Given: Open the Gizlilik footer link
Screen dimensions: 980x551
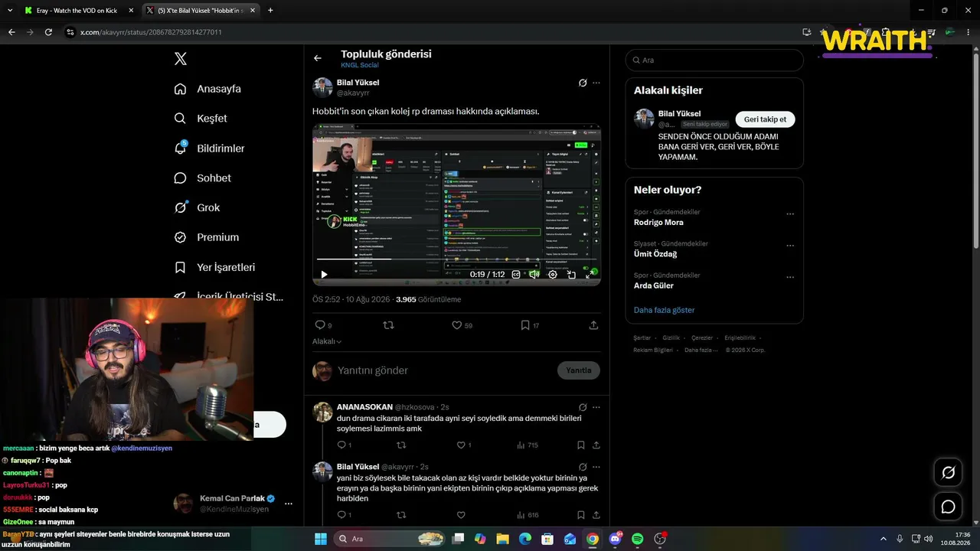Looking at the screenshot, I should 671,337.
